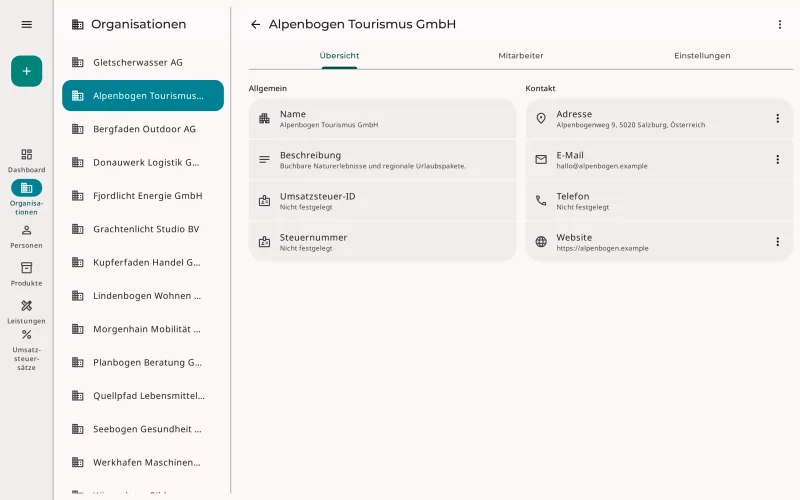Click the back arrow beside Alpenbogen Tourismus GmbH
The width and height of the screenshot is (800, 500).
click(256, 24)
